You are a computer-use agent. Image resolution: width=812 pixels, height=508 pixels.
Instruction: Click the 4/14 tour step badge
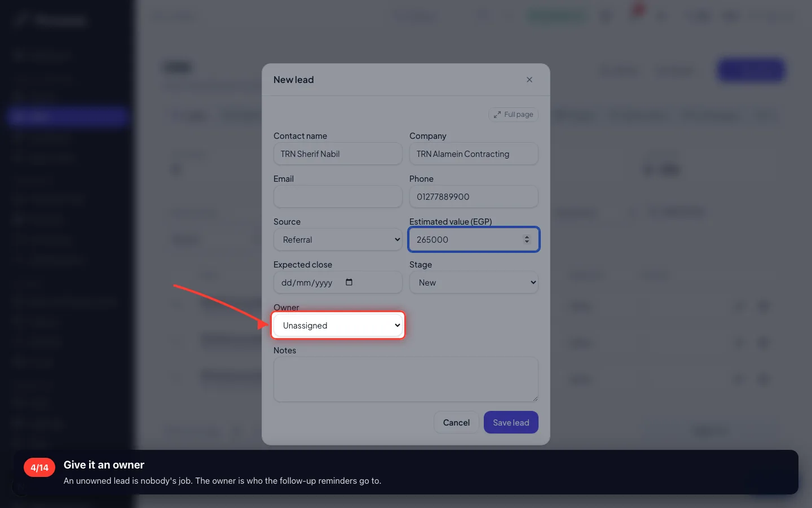click(39, 467)
